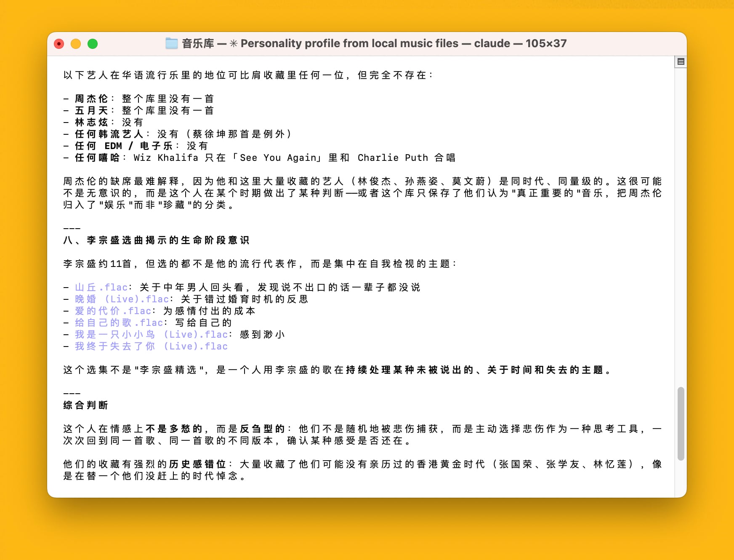This screenshot has width=734, height=560.
Task: Click the vertical scrollbar thumb
Action: tap(681, 424)
